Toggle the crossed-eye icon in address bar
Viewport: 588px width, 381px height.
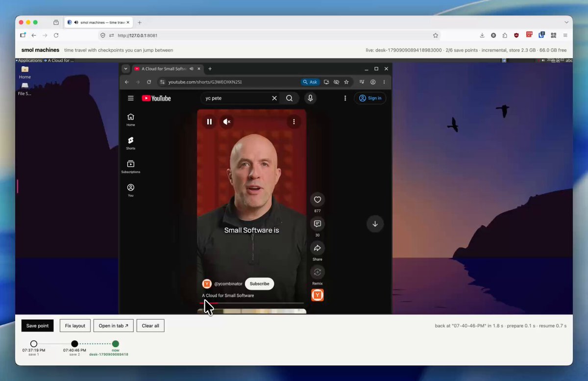336,82
